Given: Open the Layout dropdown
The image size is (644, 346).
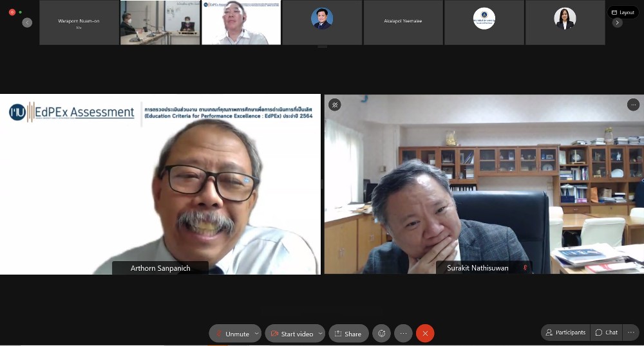Looking at the screenshot, I should tap(623, 12).
